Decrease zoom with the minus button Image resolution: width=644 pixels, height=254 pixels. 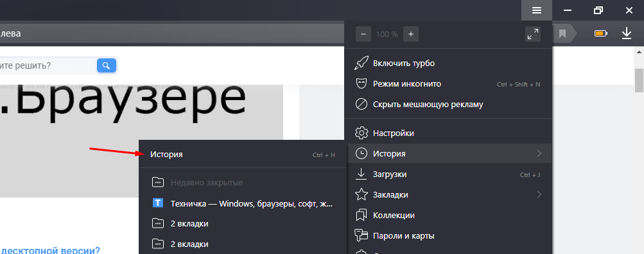point(363,34)
